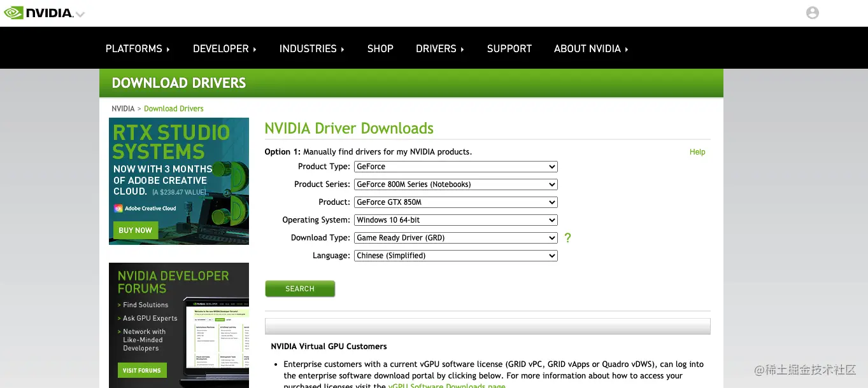Viewport: 868px width, 388px height.
Task: Expand the Product Series dropdown
Action: (x=456, y=184)
